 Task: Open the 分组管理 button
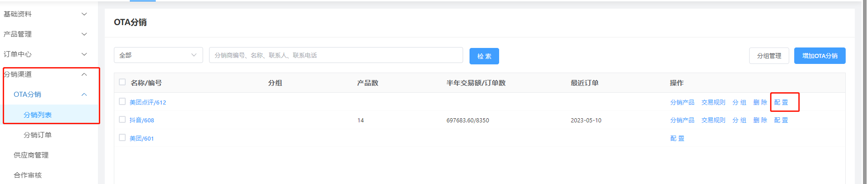click(x=769, y=56)
